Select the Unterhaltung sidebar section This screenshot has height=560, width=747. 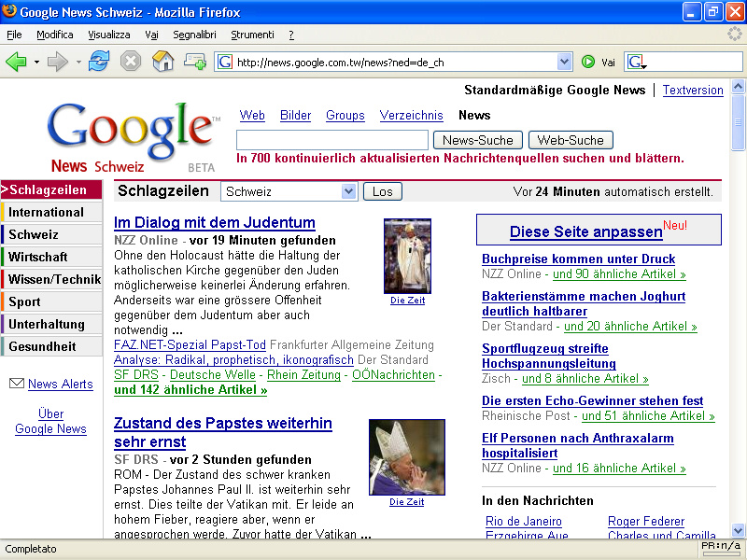51,324
